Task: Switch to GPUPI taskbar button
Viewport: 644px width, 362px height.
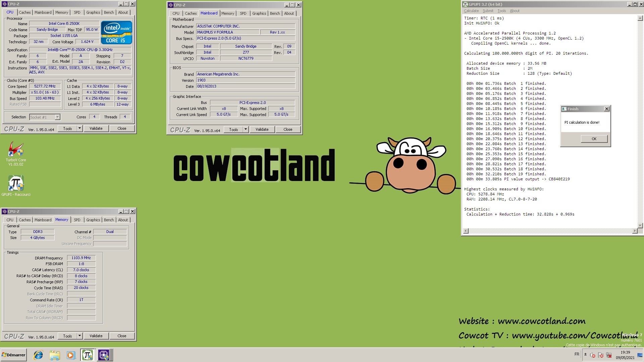Action: pyautogui.click(x=87, y=355)
